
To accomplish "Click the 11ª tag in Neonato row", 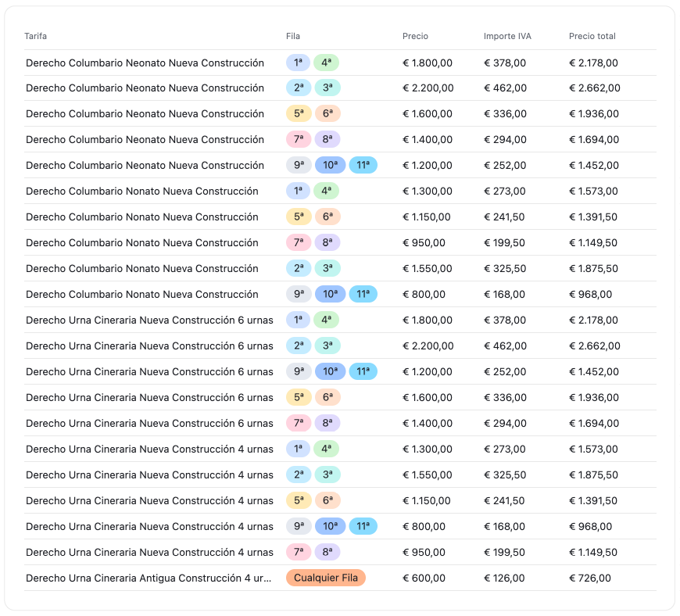I will point(363,165).
